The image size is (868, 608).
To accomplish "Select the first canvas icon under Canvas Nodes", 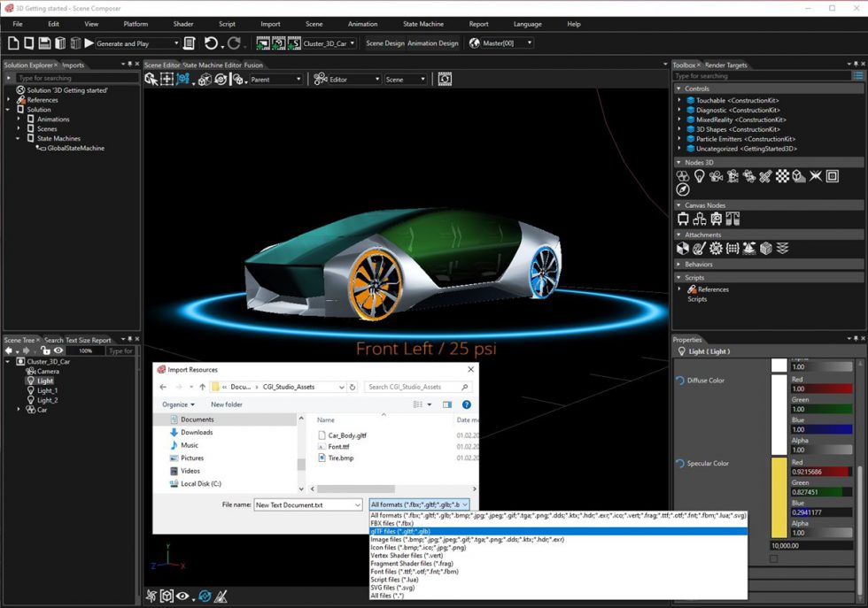I will (x=683, y=218).
